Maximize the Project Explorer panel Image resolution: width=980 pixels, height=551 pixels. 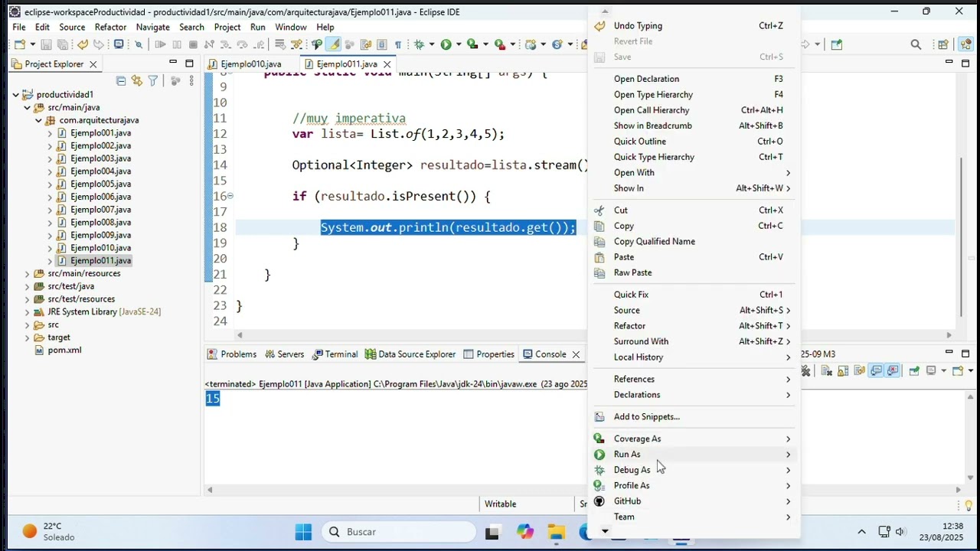point(189,63)
